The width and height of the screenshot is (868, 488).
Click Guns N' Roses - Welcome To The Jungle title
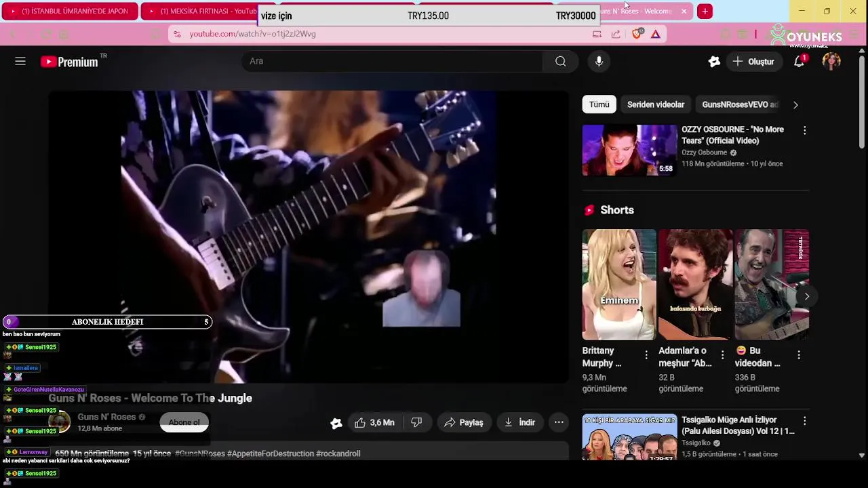(151, 399)
